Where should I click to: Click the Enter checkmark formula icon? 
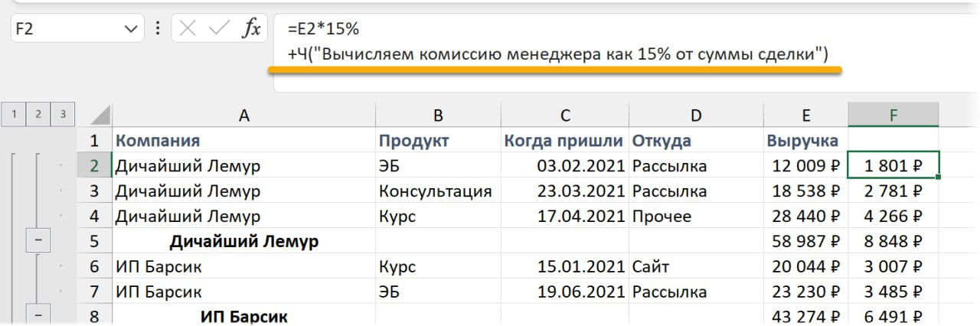(x=219, y=30)
